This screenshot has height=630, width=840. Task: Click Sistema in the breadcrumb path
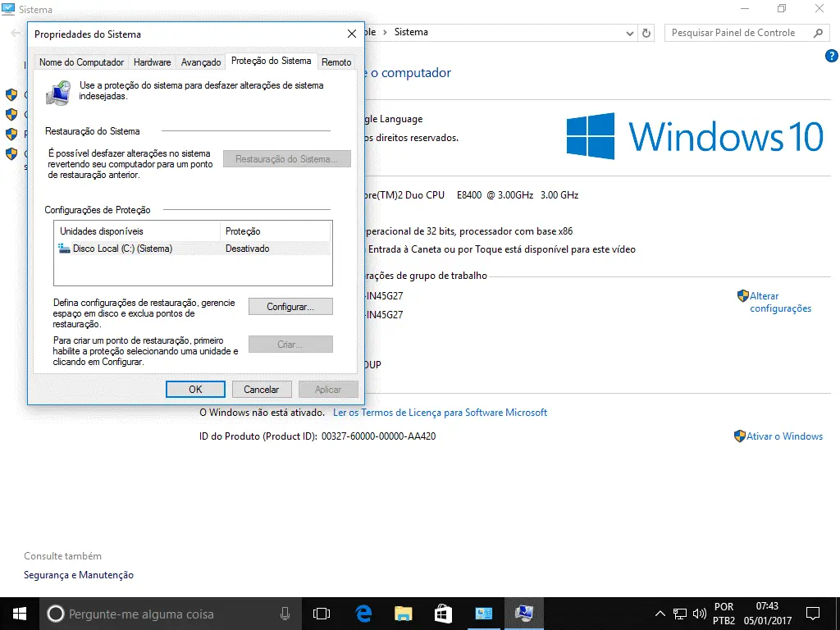(411, 32)
